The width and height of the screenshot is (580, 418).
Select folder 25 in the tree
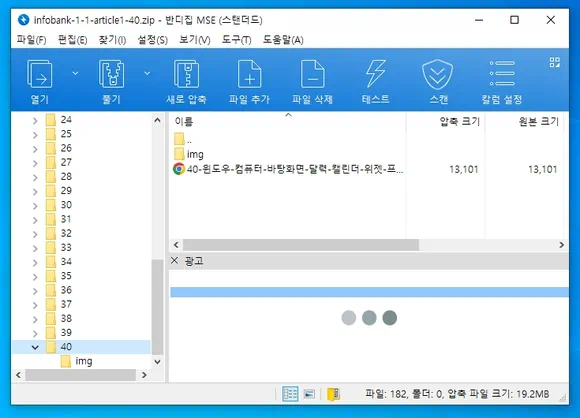click(66, 134)
